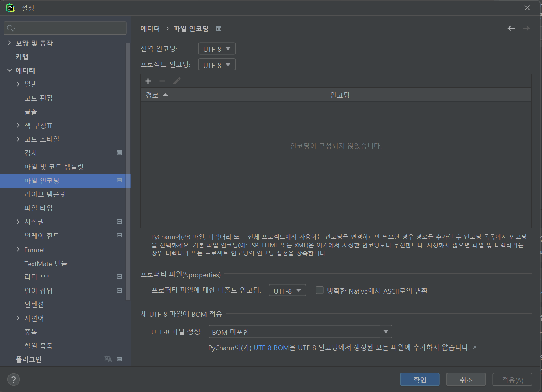The height and width of the screenshot is (392, 542).
Task: Expand the 저작권 tree node
Action: point(18,221)
